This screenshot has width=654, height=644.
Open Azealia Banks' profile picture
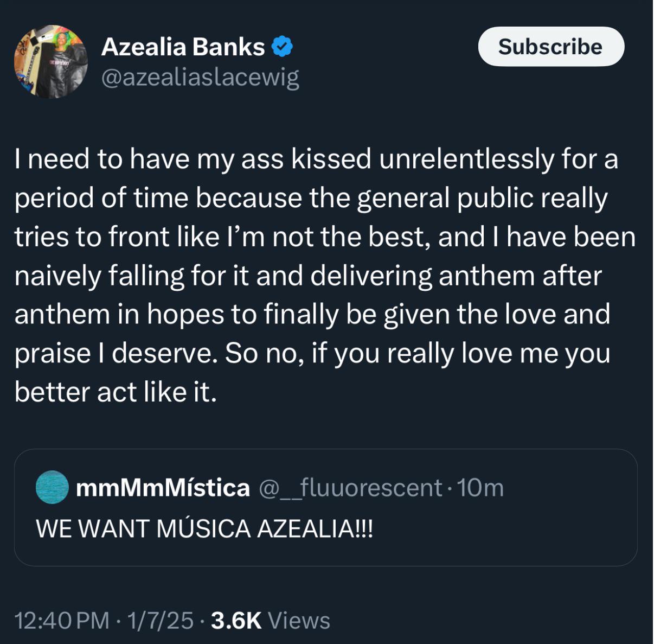(x=50, y=61)
